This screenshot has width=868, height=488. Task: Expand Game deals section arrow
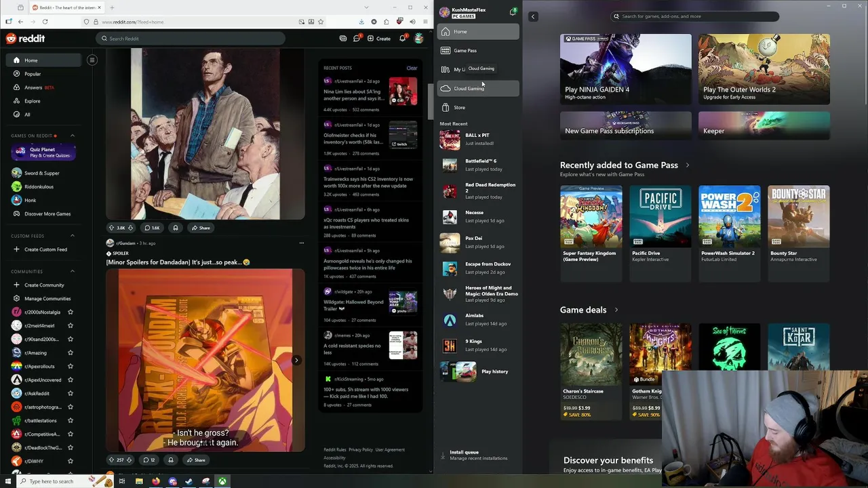pos(616,310)
